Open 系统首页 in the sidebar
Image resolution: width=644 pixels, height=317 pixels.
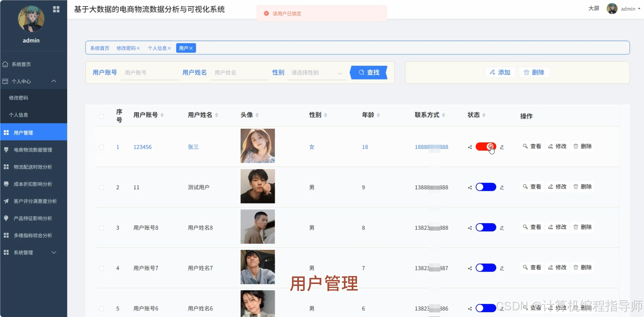pyautogui.click(x=33, y=64)
